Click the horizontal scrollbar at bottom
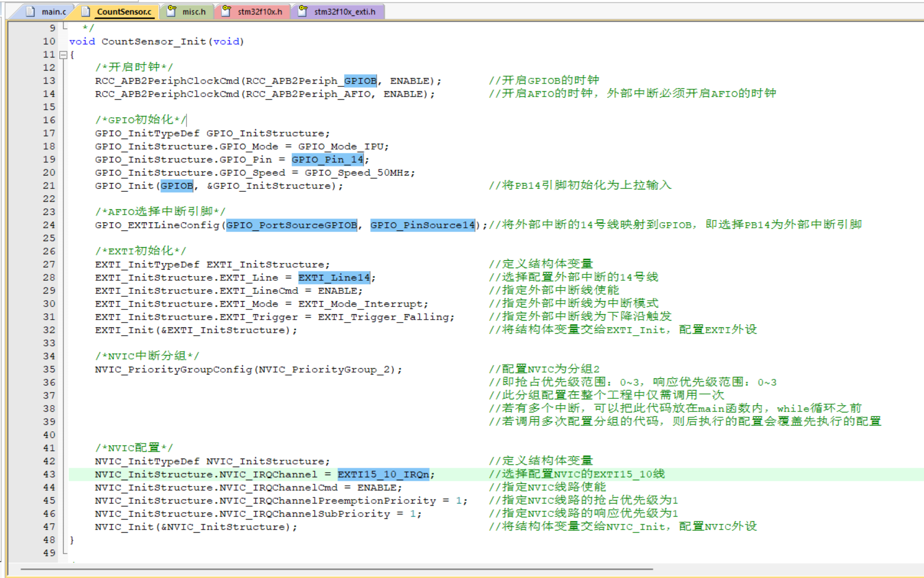924x578 pixels. click(336, 569)
